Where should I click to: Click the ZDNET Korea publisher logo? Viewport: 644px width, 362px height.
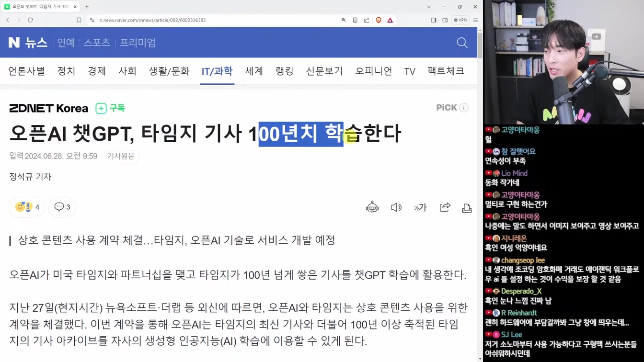(x=48, y=108)
